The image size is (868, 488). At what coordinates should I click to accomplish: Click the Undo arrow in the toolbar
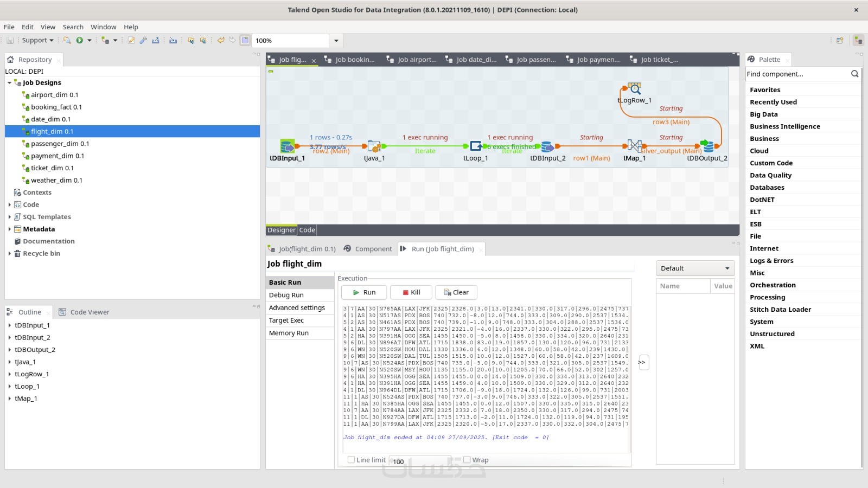point(221,40)
